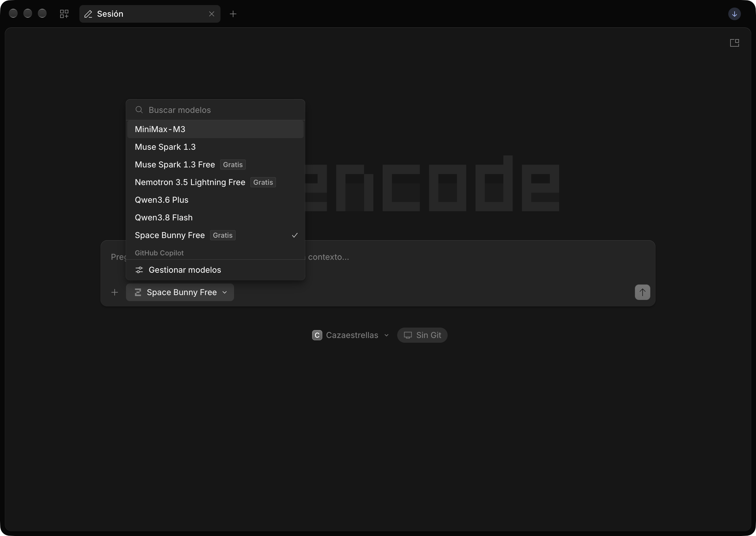Screen dimensions: 756x536
Task: Toggle the side panel layout icon
Action: coord(734,43)
